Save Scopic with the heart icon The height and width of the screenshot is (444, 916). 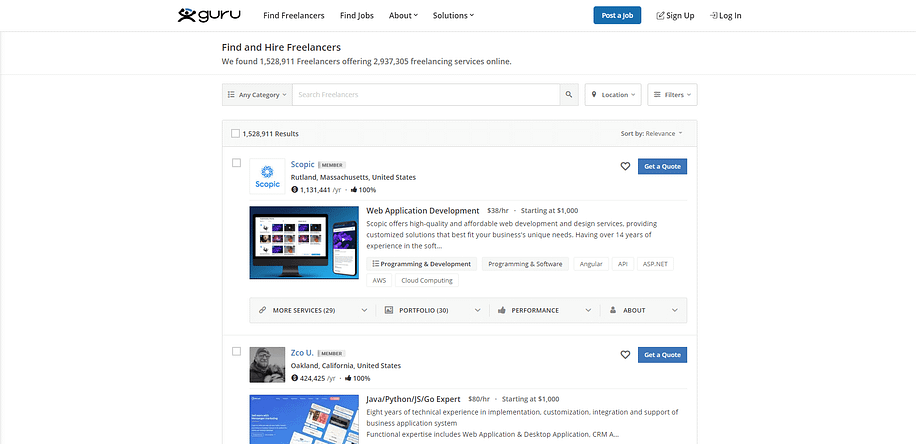tap(625, 166)
